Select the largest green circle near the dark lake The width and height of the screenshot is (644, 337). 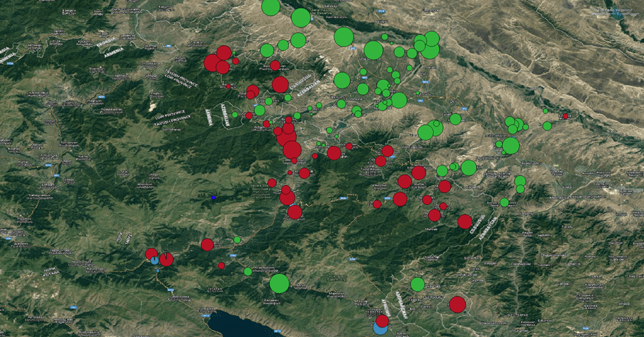click(x=279, y=283)
